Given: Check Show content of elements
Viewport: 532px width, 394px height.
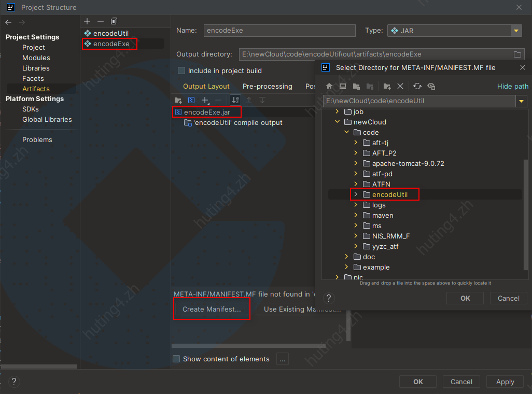Looking at the screenshot, I should 176,359.
